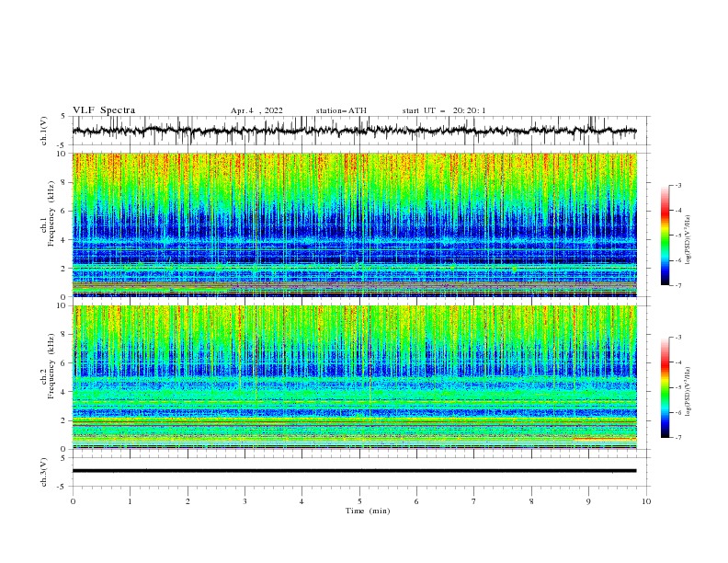Click the ch.2 colorbar gradient
Image resolution: width=728 pixels, height=563 pixels.
pyautogui.click(x=665, y=387)
